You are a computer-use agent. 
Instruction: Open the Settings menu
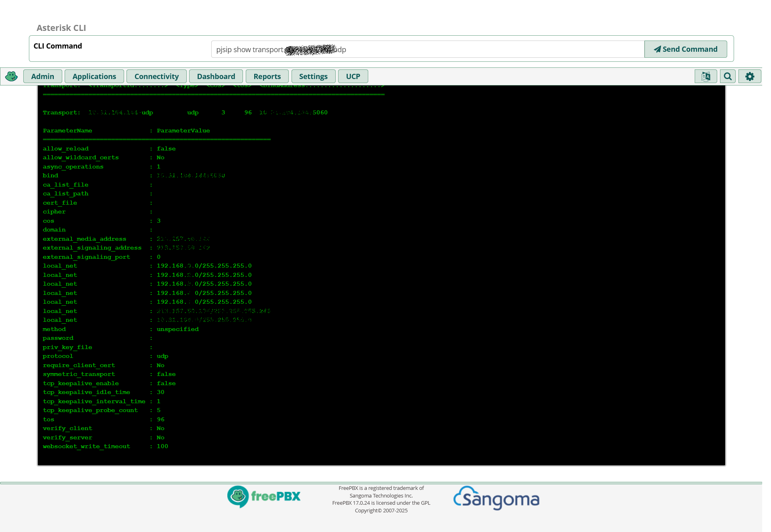tap(313, 76)
